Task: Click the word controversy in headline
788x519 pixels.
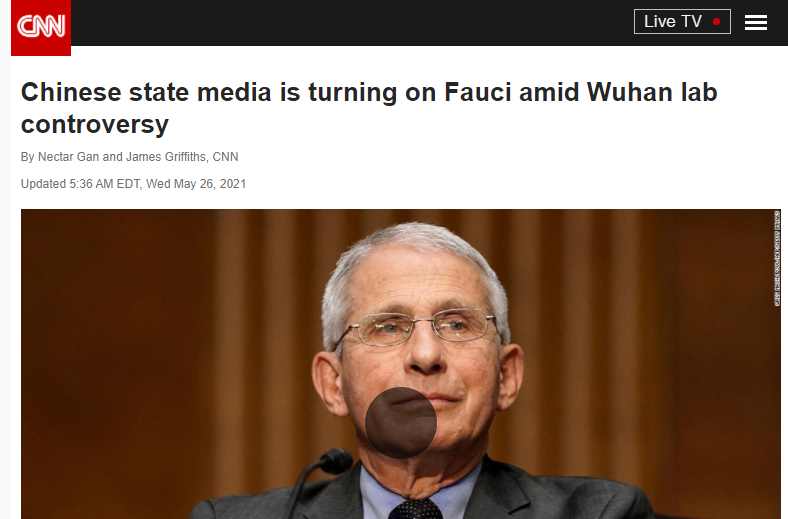Action: pos(94,124)
